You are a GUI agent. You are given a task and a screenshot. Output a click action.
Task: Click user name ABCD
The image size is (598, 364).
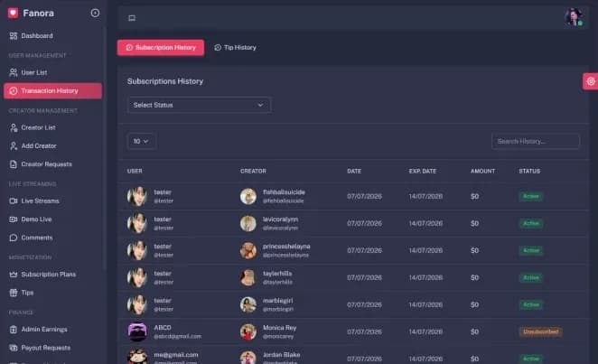(x=163, y=328)
